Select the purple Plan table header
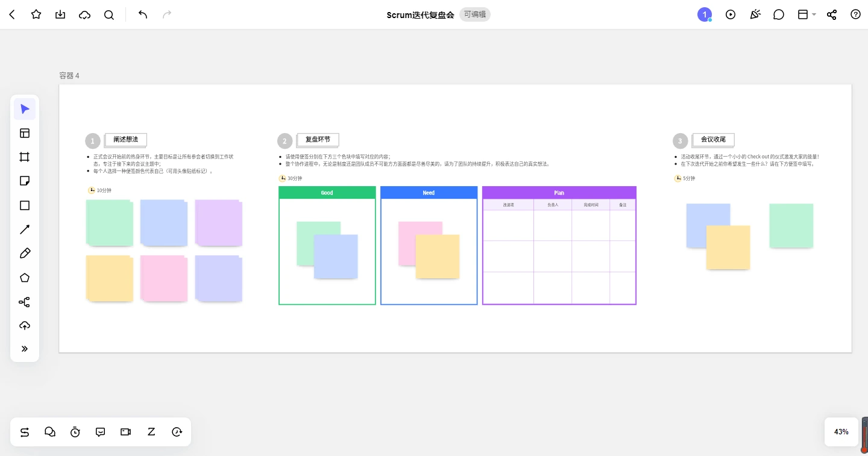The width and height of the screenshot is (868, 456). 559,193
